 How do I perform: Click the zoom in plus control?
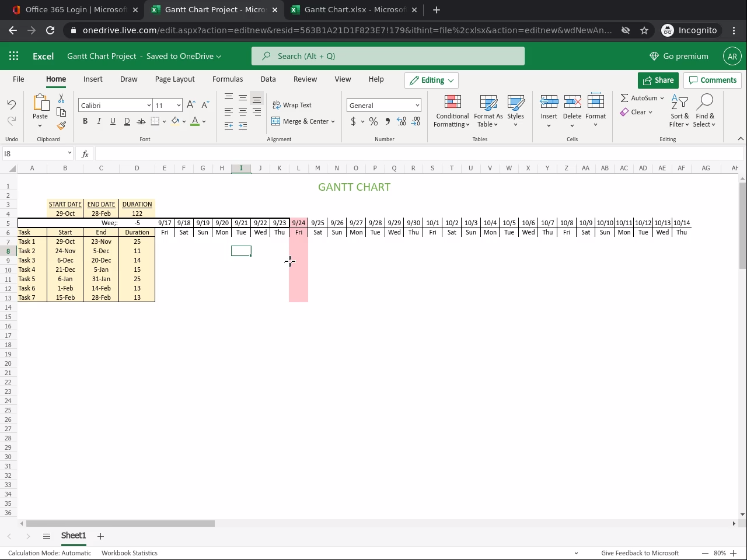(734, 553)
